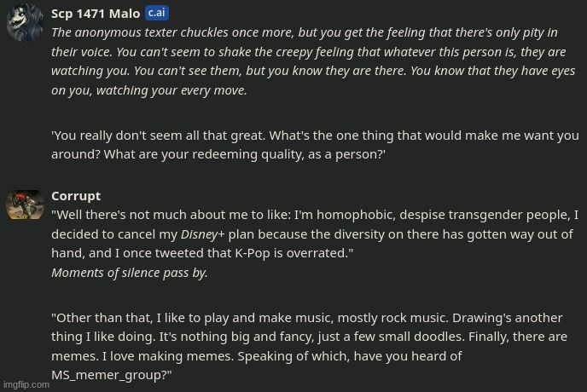Click the blue c.ai badge
587x392 pixels.
point(156,13)
